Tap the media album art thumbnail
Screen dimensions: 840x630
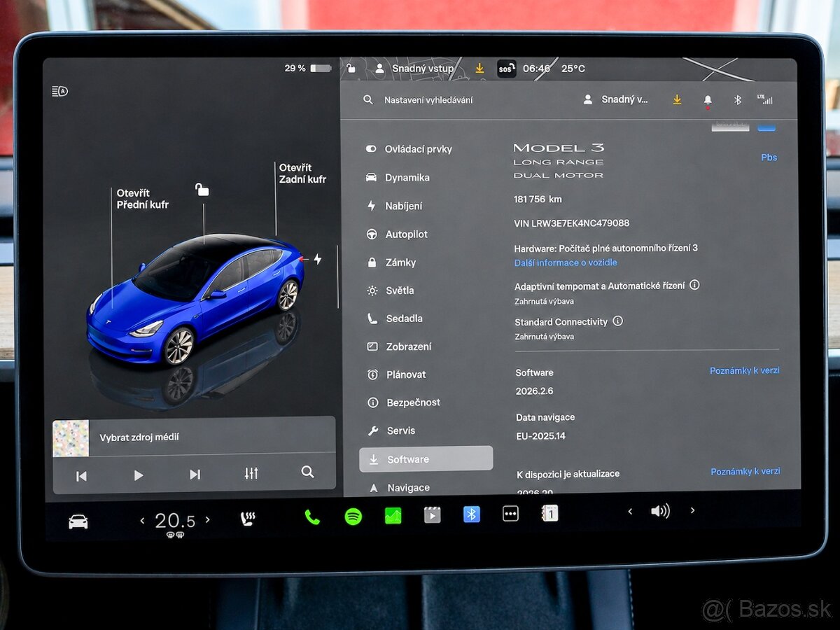tap(71, 438)
